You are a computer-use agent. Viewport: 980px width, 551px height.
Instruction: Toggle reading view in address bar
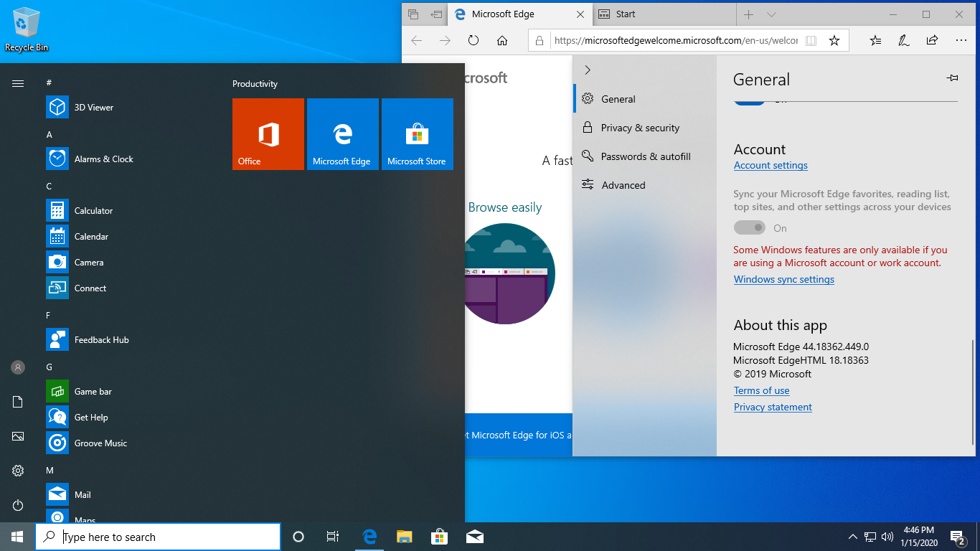point(811,41)
